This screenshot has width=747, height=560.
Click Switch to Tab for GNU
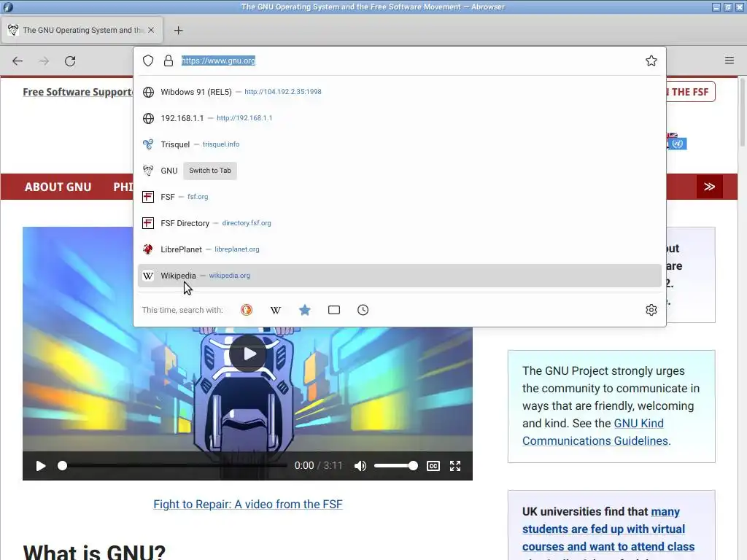point(210,171)
